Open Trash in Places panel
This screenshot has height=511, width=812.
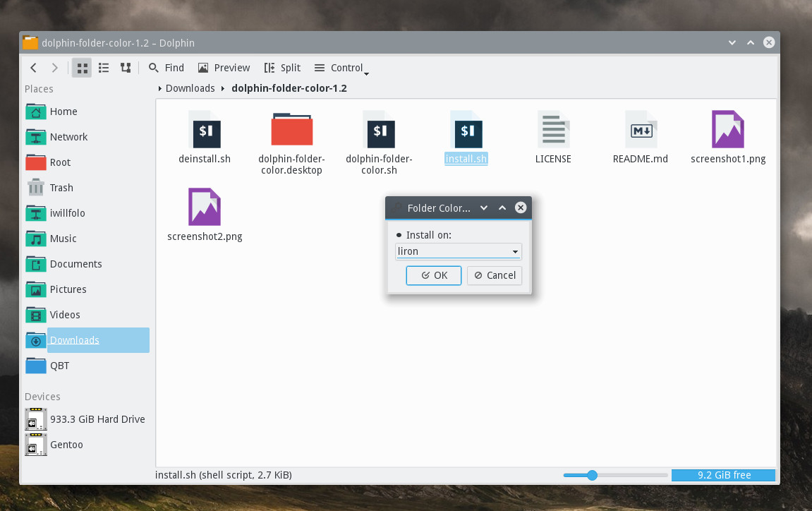pyautogui.click(x=87, y=188)
